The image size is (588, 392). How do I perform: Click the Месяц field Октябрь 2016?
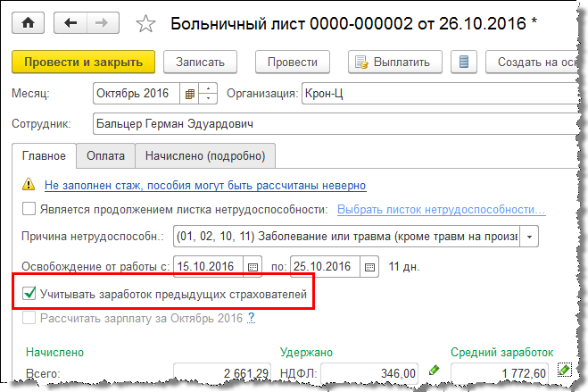[137, 94]
